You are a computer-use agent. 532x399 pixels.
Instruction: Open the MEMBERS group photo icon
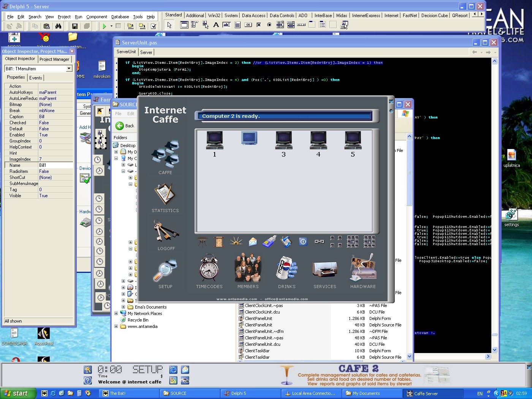pos(248,268)
